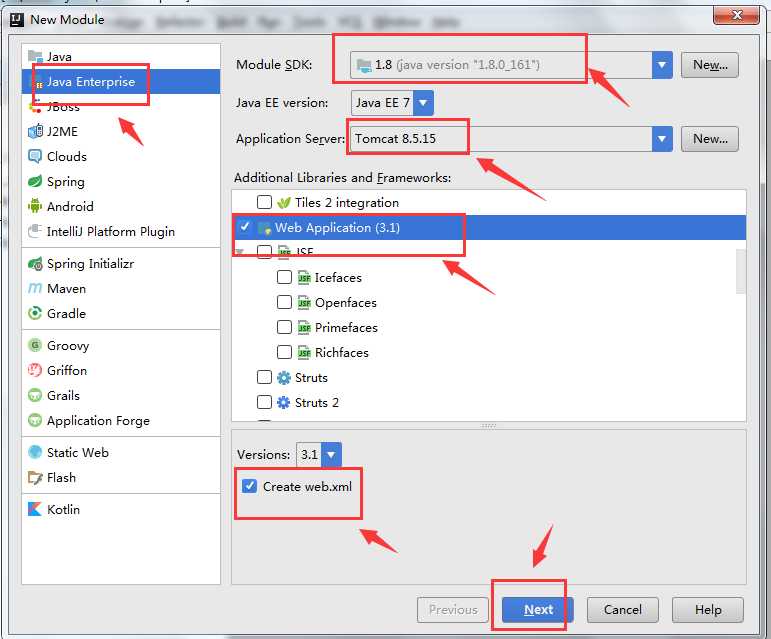Check the Icefaces checkbox
The image size is (771, 639).
pos(284,277)
